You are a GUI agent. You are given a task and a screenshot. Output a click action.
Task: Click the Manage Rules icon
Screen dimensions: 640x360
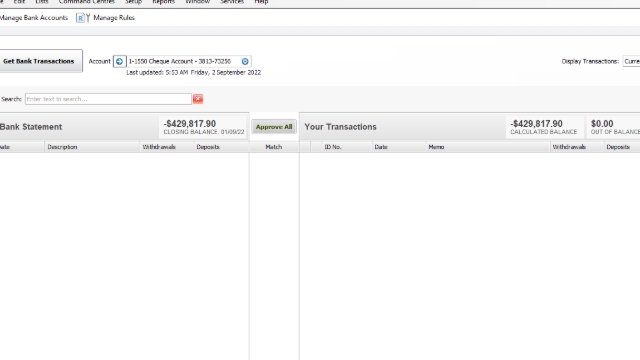83,18
